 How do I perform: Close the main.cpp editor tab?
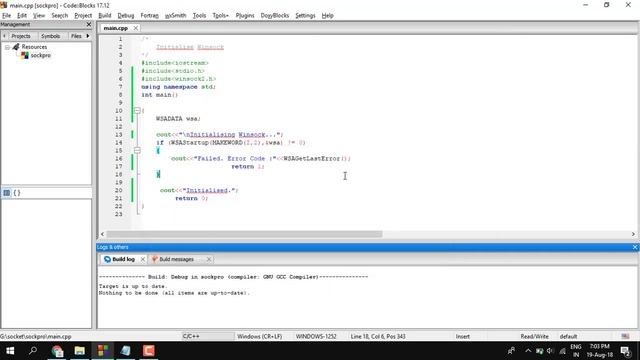click(136, 28)
